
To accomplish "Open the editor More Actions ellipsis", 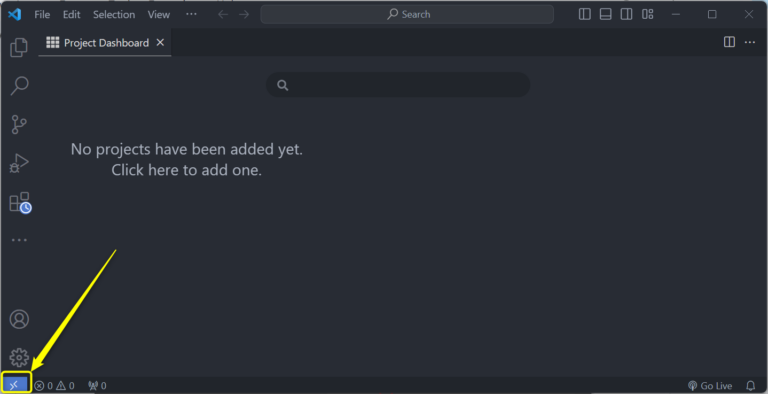I will [750, 43].
